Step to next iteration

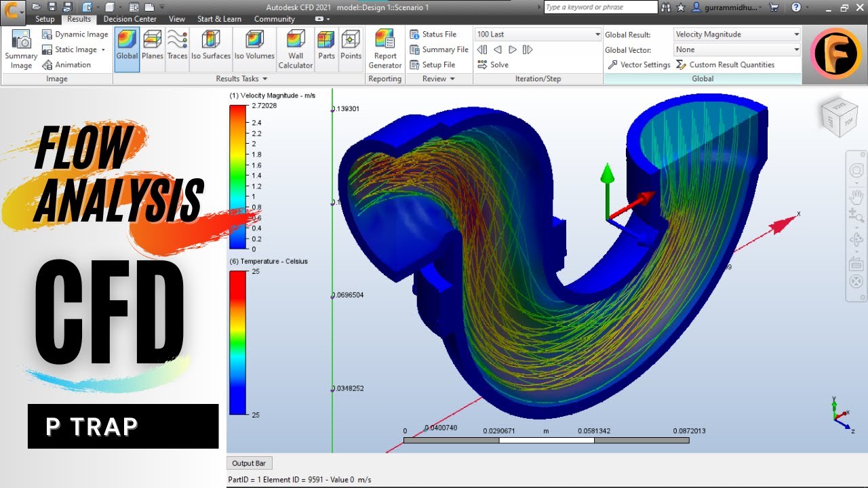coord(513,49)
